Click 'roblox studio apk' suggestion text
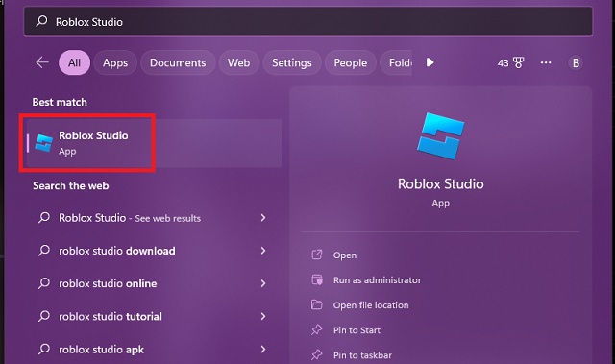This screenshot has height=364, width=615. (x=101, y=350)
